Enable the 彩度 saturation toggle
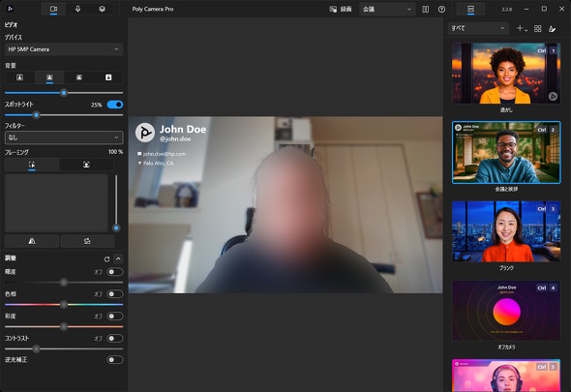The image size is (571, 392). 115,317
